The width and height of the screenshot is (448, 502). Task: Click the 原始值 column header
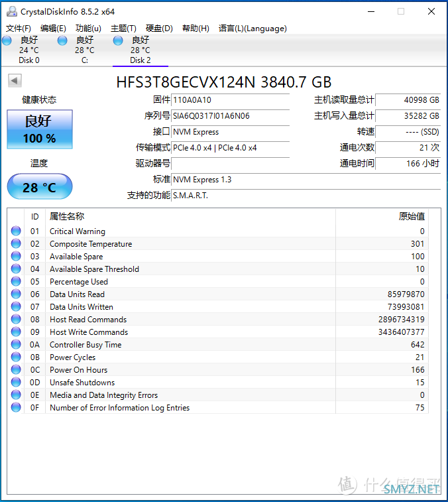click(382, 217)
